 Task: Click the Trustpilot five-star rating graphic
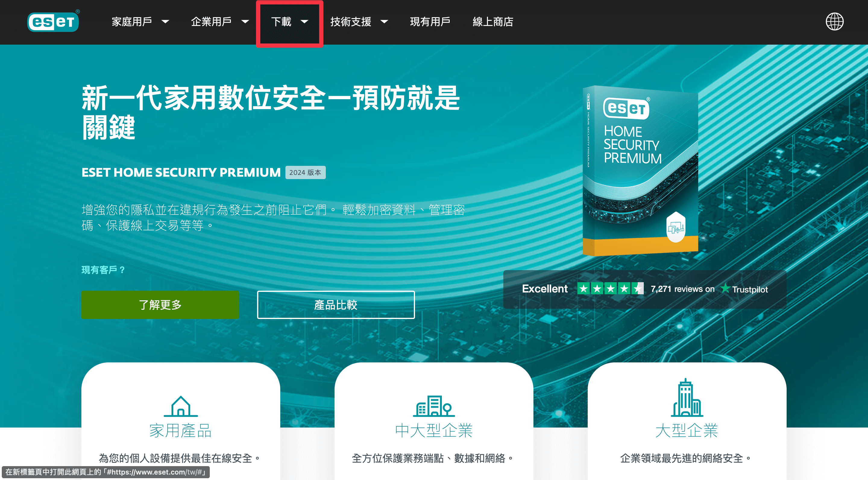tap(610, 289)
